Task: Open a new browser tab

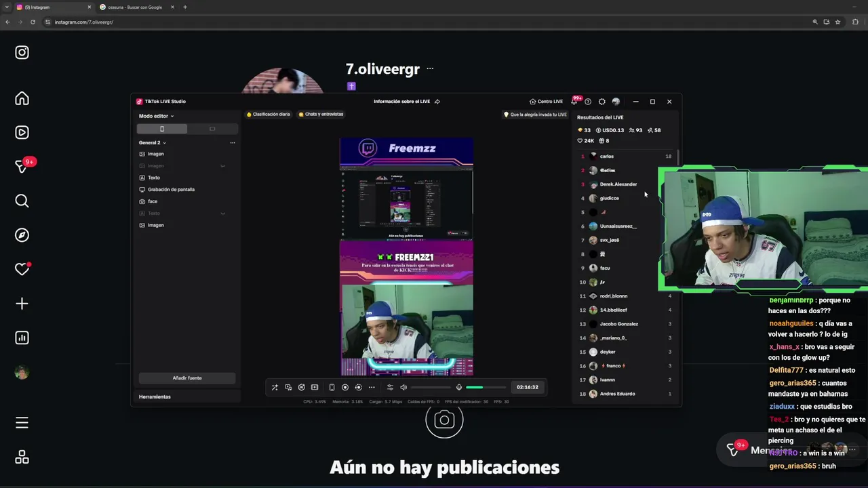Action: click(184, 7)
